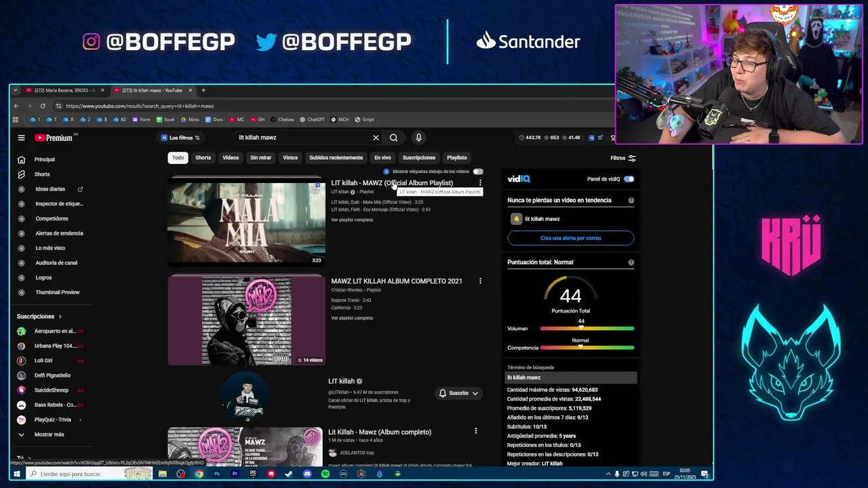The width and height of the screenshot is (868, 488).
Task: Open the browser apps grid icon
Action: coord(15,119)
